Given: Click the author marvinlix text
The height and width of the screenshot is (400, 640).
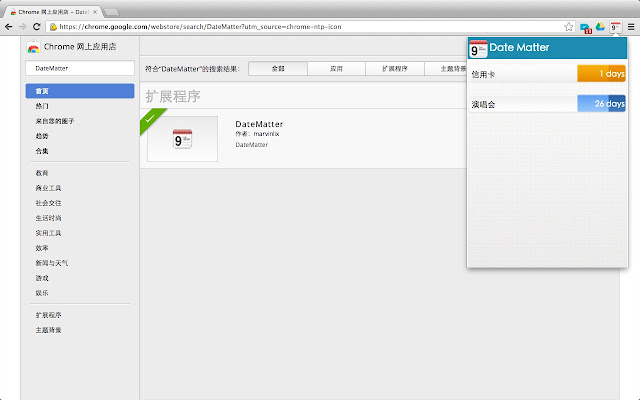Looking at the screenshot, I should click(x=266, y=134).
